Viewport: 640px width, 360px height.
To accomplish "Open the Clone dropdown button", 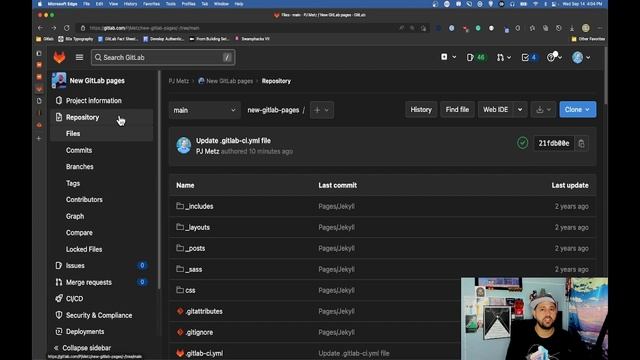I will (x=578, y=109).
